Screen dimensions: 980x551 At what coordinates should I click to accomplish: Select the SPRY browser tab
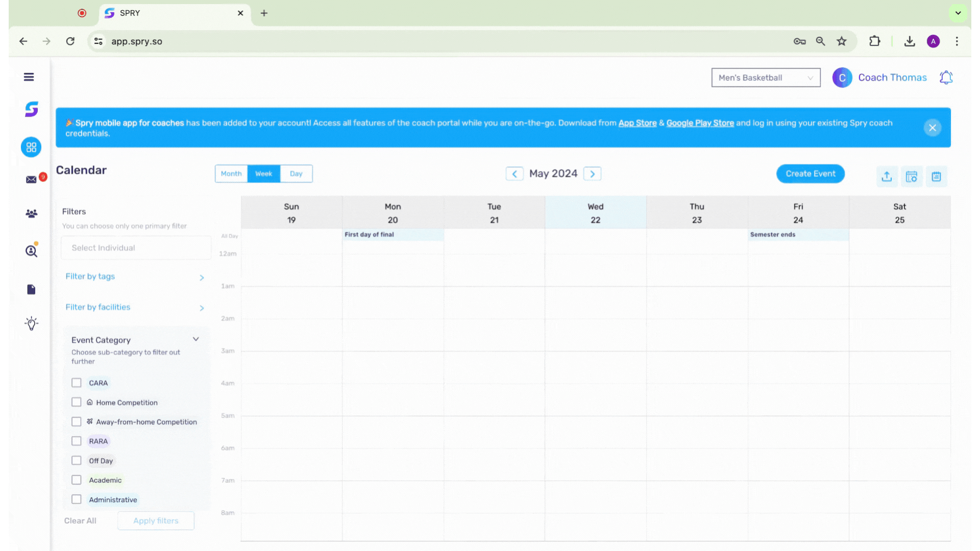coord(174,13)
